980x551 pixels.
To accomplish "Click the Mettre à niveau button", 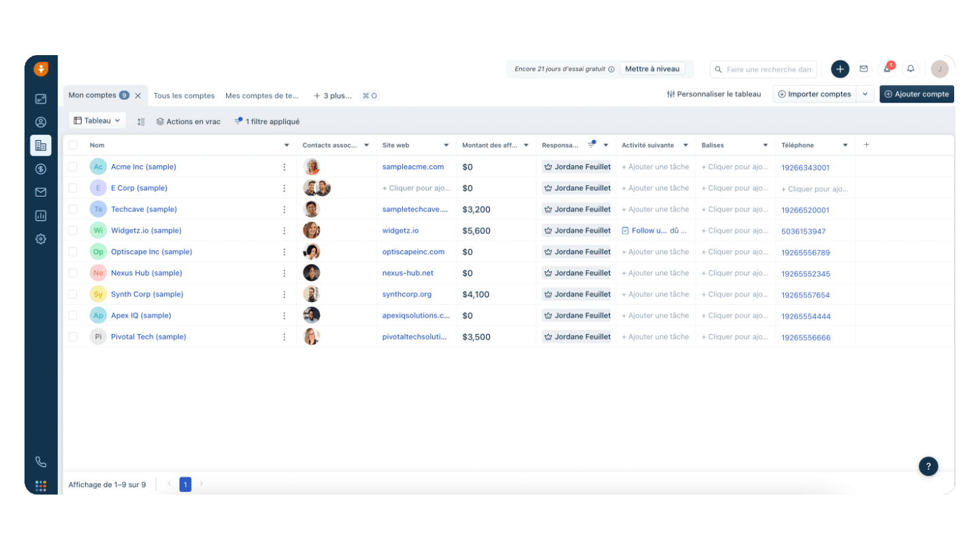I will (652, 69).
